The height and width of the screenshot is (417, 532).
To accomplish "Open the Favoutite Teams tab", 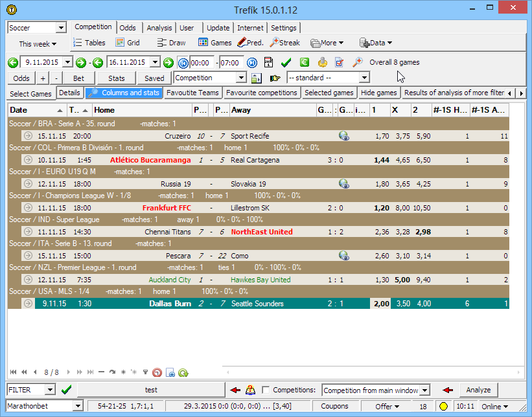I will click(192, 93).
